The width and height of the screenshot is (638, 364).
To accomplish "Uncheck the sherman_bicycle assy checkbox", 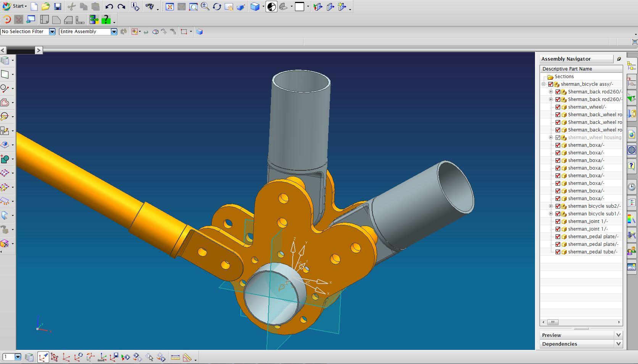I will [x=551, y=84].
